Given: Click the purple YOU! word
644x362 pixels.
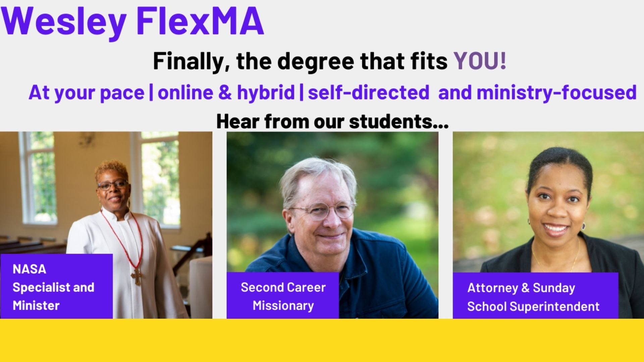Looking at the screenshot, I should click(x=480, y=61).
